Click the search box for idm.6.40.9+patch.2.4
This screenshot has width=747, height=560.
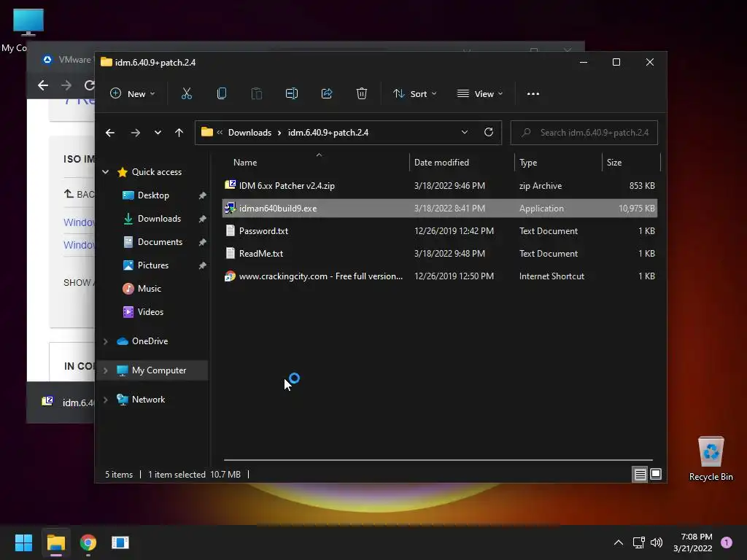pos(584,133)
